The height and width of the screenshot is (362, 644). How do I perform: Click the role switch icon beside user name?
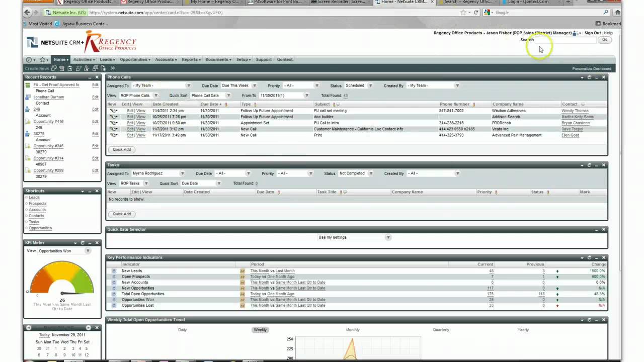point(576,33)
